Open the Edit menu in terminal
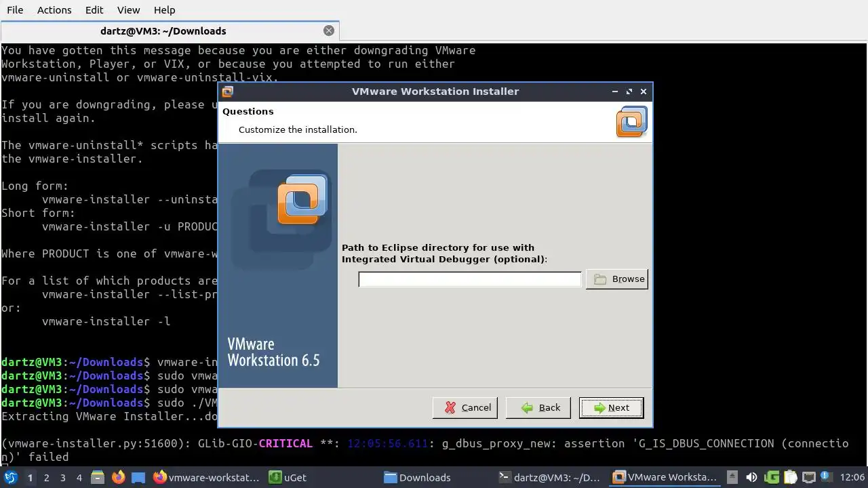 (x=94, y=10)
